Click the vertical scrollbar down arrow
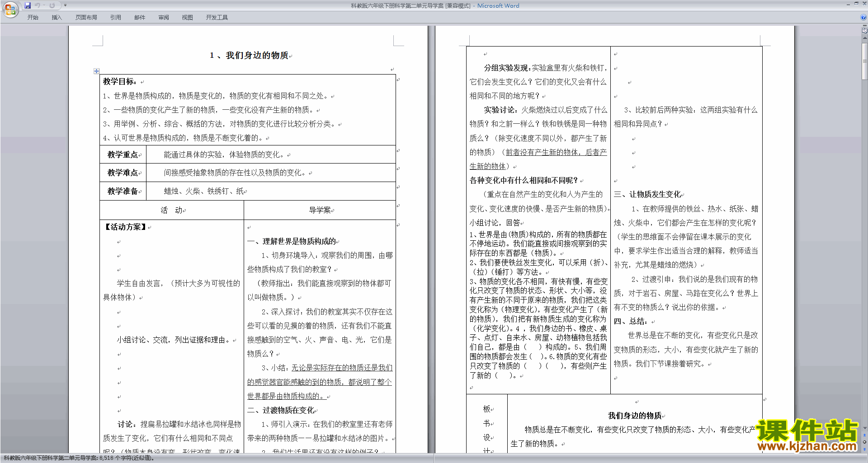Viewport: 868px width, 463px height. point(865,428)
